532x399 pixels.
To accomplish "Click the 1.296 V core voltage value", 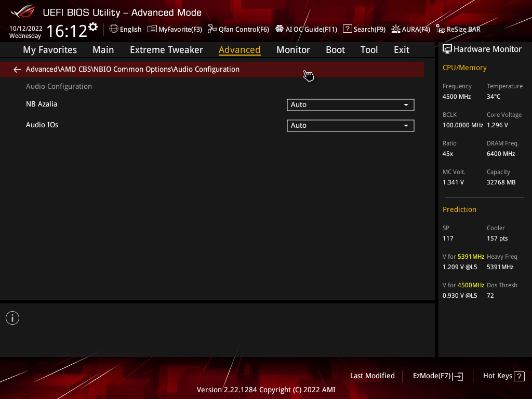I will coord(497,125).
